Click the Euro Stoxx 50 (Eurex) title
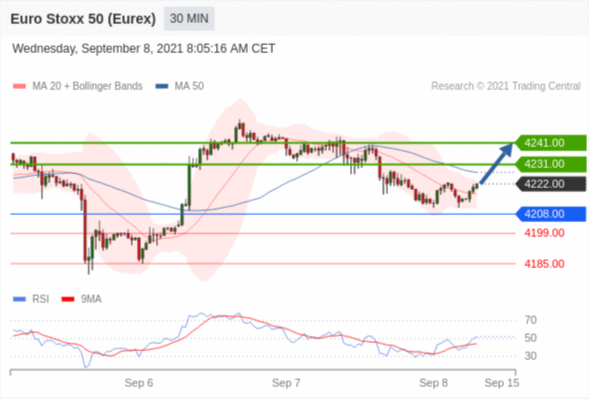Viewport: 589px width, 405px height. pyautogui.click(x=83, y=19)
